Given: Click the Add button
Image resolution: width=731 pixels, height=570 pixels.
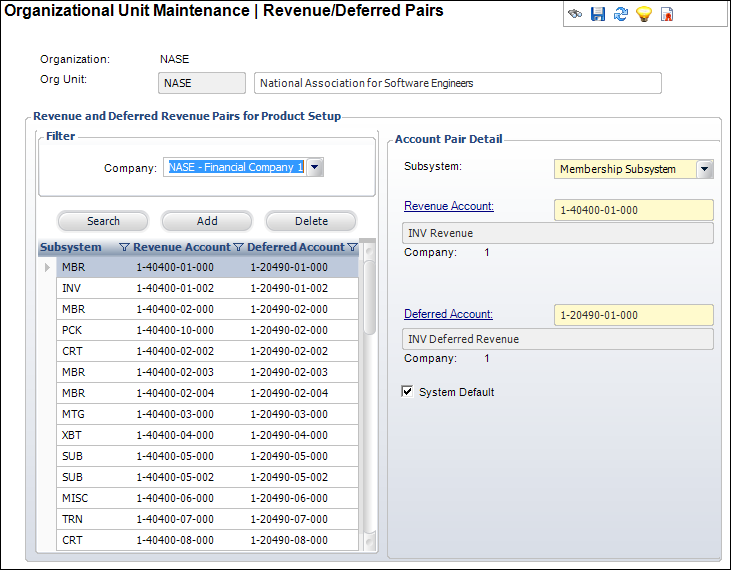Looking at the screenshot, I should tap(207, 221).
